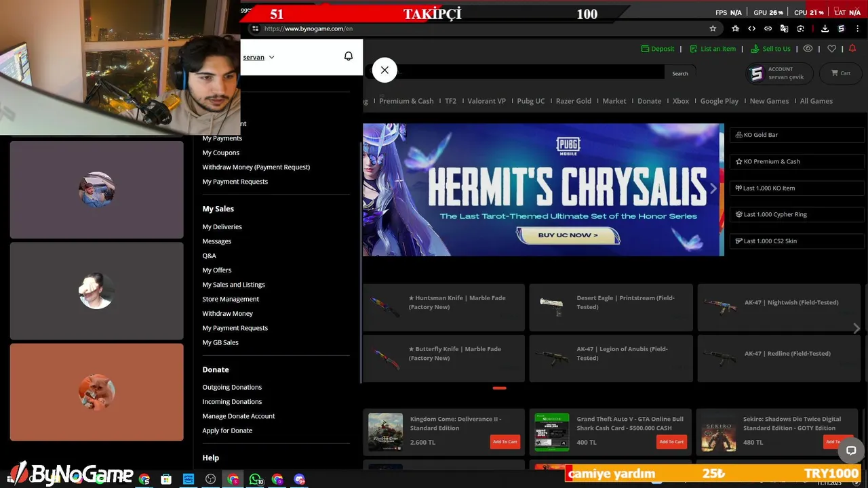
Task: Open Store Management menu item
Action: coord(231,299)
